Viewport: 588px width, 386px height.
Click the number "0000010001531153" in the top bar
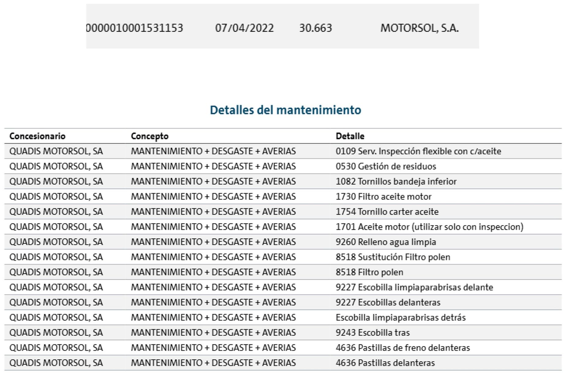click(134, 28)
